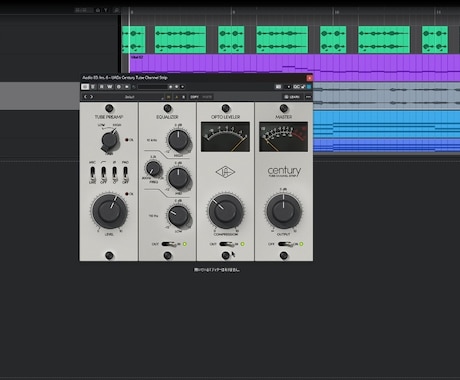Click the Tube Preamp LEVEL knob
The height and width of the screenshot is (380, 460).
[x=109, y=211]
